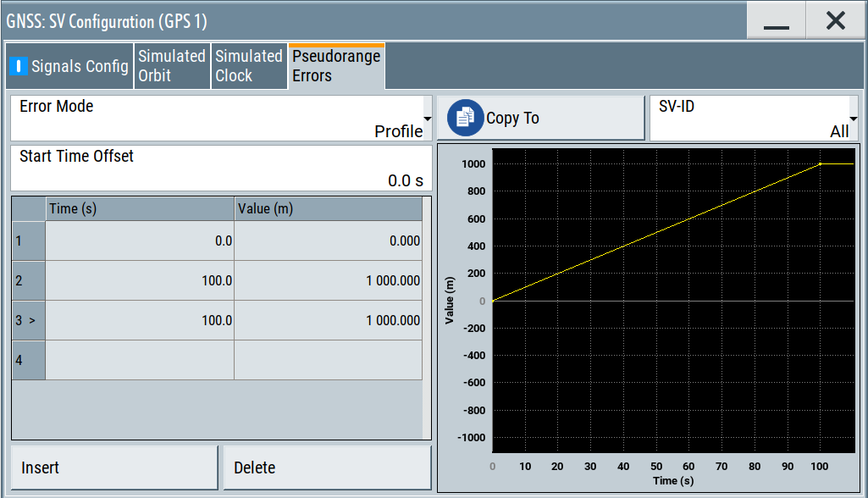Click the Value cell 0.000 in row 1

(x=329, y=241)
